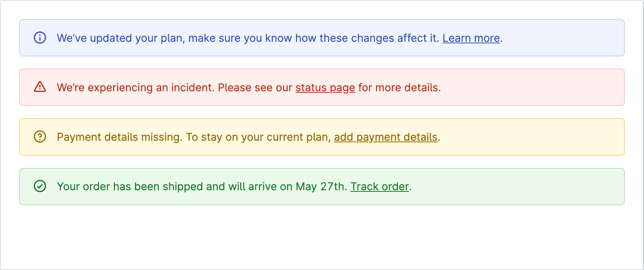Click empty space inside the yellow payment banner
The height and width of the screenshot is (270, 644).
pos(533,137)
